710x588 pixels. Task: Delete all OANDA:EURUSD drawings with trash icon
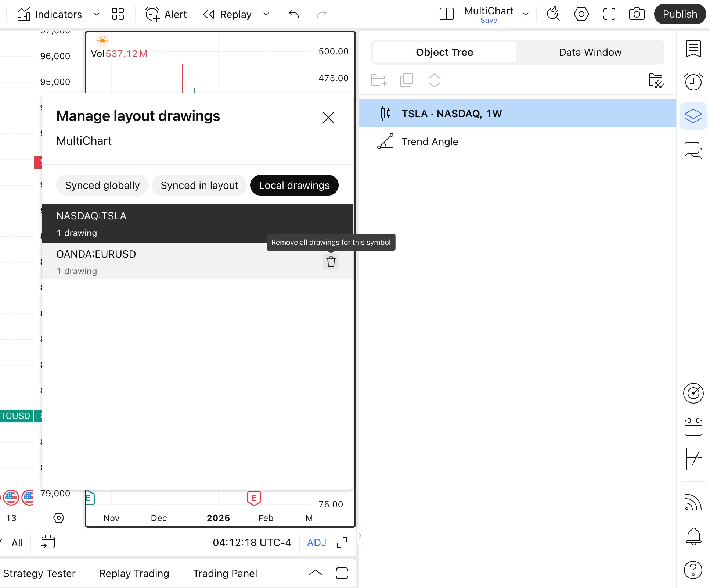pyautogui.click(x=331, y=262)
